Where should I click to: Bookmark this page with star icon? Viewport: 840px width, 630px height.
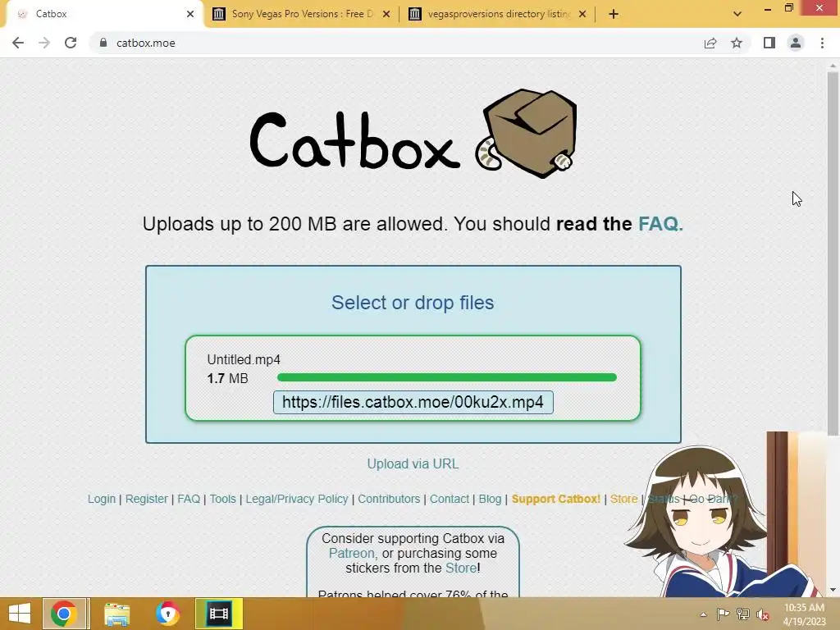tap(737, 43)
